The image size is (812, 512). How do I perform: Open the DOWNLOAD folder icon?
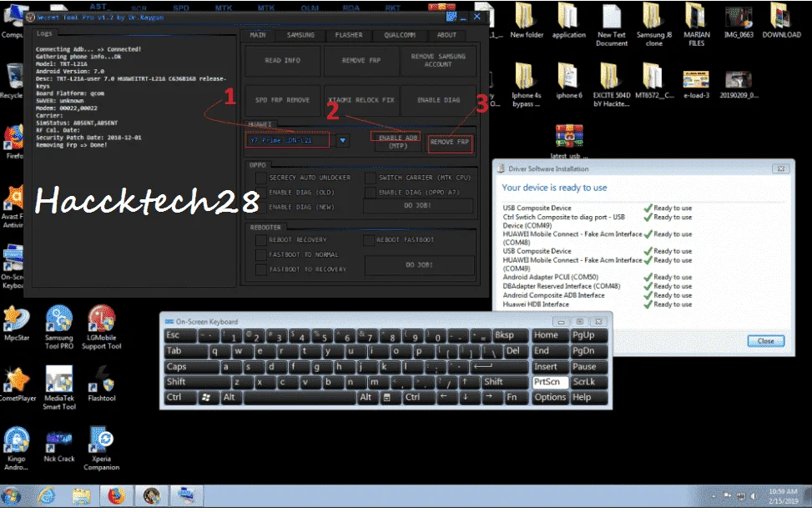tap(781, 21)
